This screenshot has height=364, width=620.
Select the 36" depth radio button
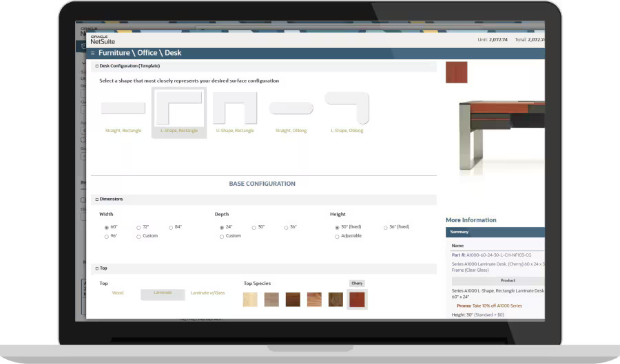[286, 227]
